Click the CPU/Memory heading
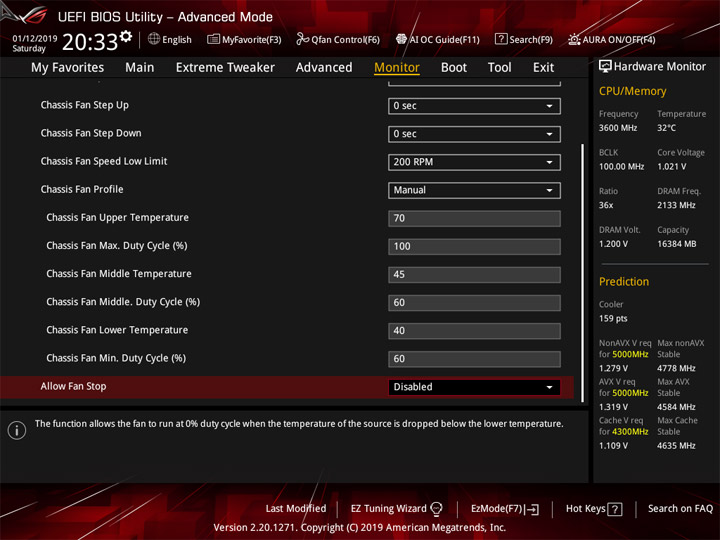This screenshot has height=540, width=720. (x=632, y=91)
